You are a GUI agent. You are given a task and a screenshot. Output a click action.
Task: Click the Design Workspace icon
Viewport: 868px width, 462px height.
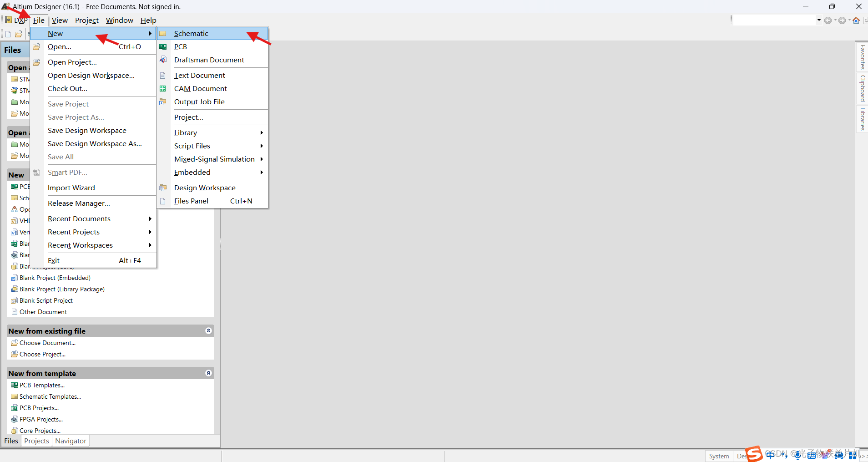163,188
